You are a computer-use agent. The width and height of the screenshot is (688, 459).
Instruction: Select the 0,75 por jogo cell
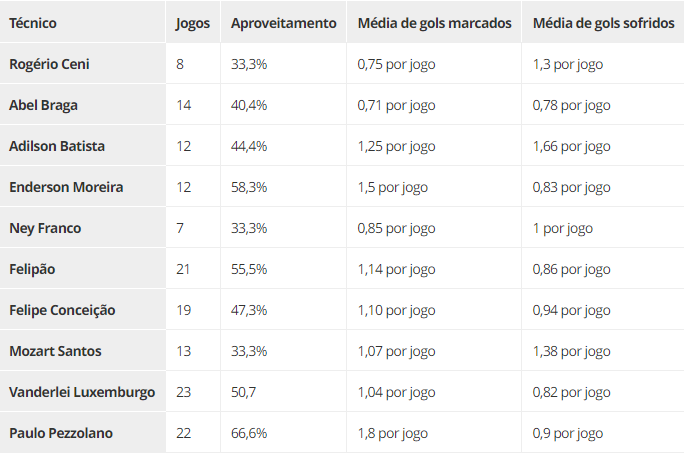[396, 64]
